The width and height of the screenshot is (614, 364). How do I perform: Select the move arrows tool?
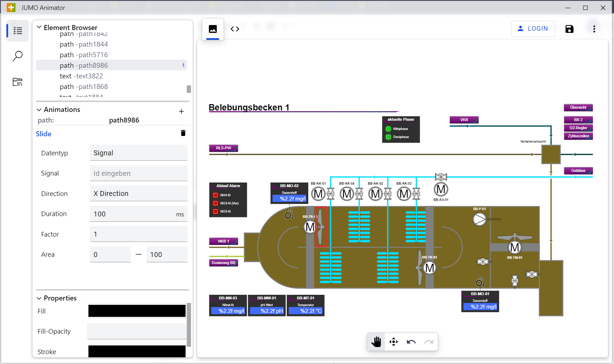pyautogui.click(x=393, y=342)
